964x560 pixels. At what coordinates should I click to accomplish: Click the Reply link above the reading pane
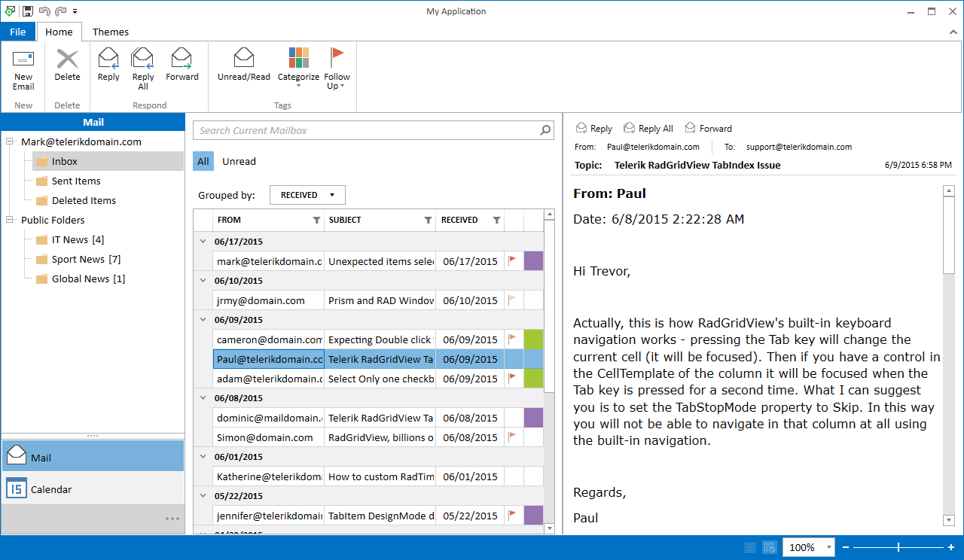593,128
